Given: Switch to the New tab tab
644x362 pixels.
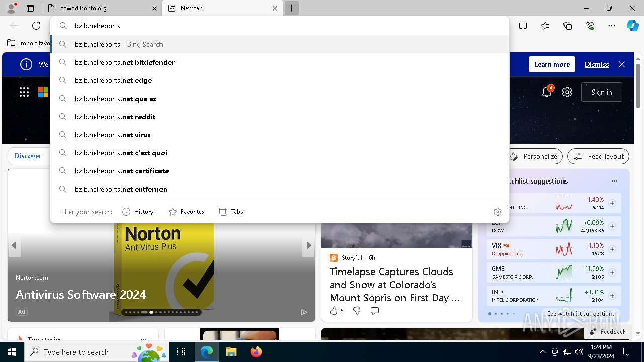Looking at the screenshot, I should pyautogui.click(x=222, y=8).
